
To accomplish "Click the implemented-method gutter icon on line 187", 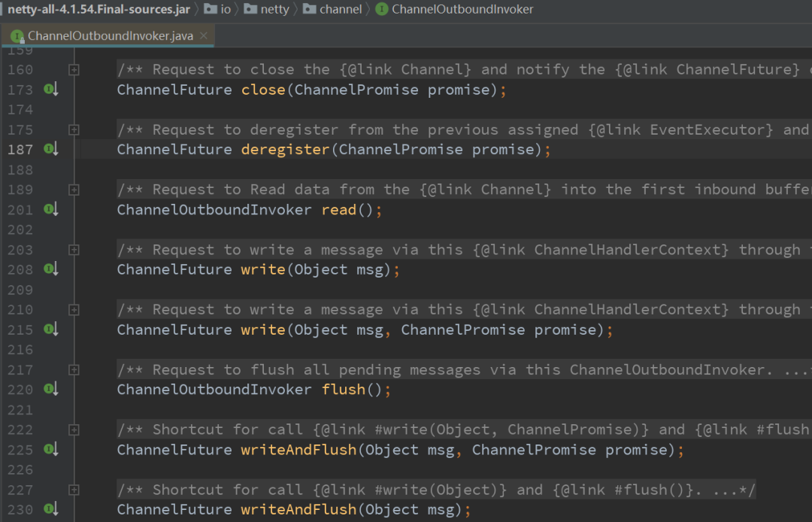I will coord(51,150).
